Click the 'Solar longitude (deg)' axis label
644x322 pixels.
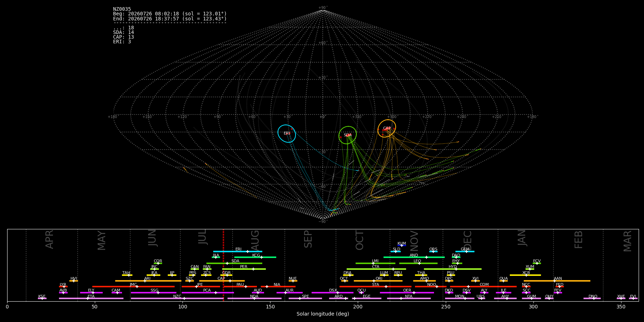[x=323, y=314]
